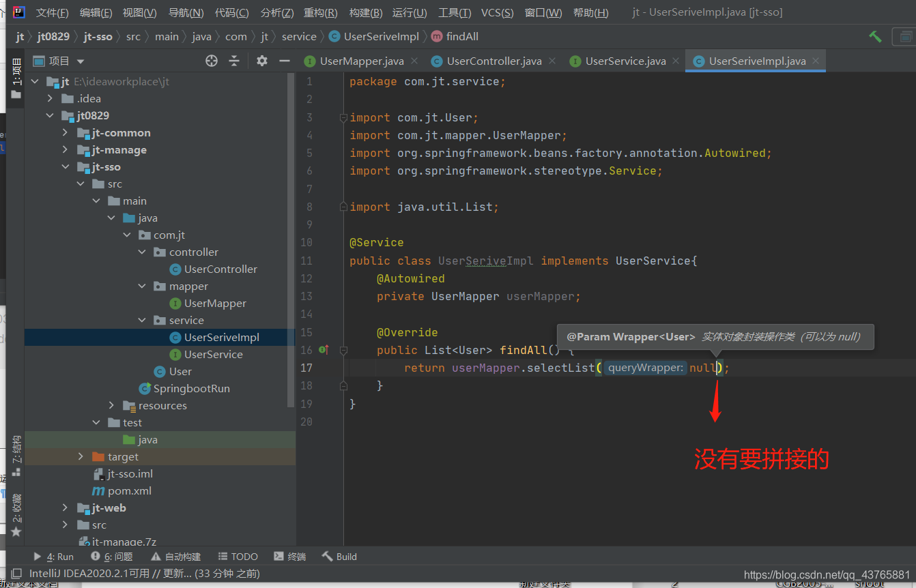Open the 帮助(H) menu
The image size is (916, 588).
[590, 13]
